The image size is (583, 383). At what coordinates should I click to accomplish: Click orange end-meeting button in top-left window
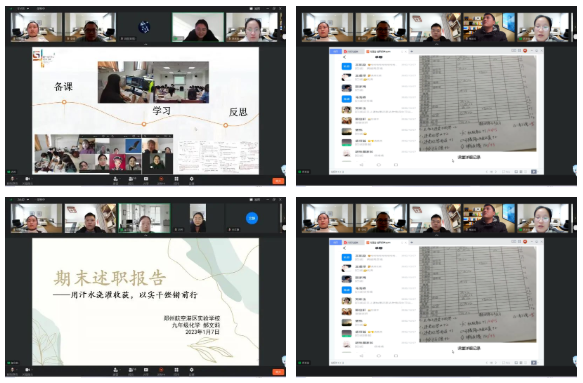(278, 181)
